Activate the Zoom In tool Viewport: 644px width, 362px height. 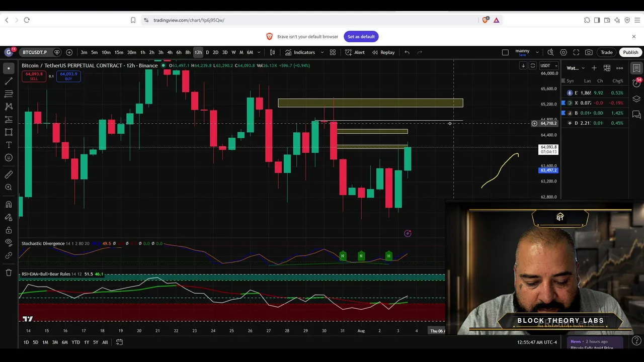[x=9, y=188]
